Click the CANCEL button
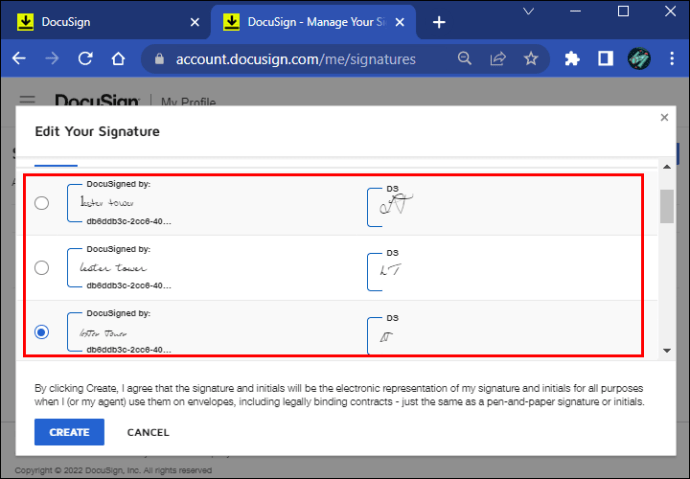 pyautogui.click(x=148, y=432)
